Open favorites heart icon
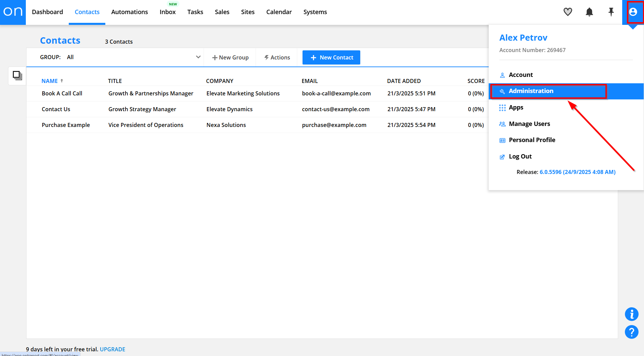The image size is (644, 356). tap(568, 12)
